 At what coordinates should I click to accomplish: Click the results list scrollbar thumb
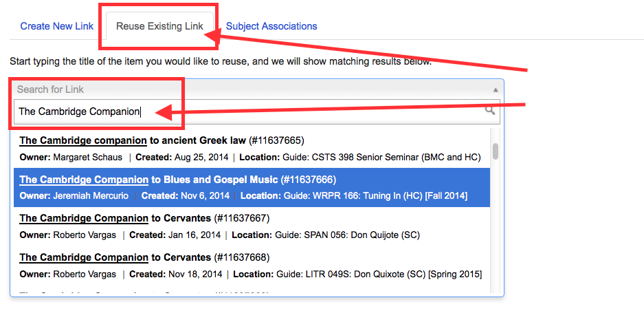click(x=496, y=151)
